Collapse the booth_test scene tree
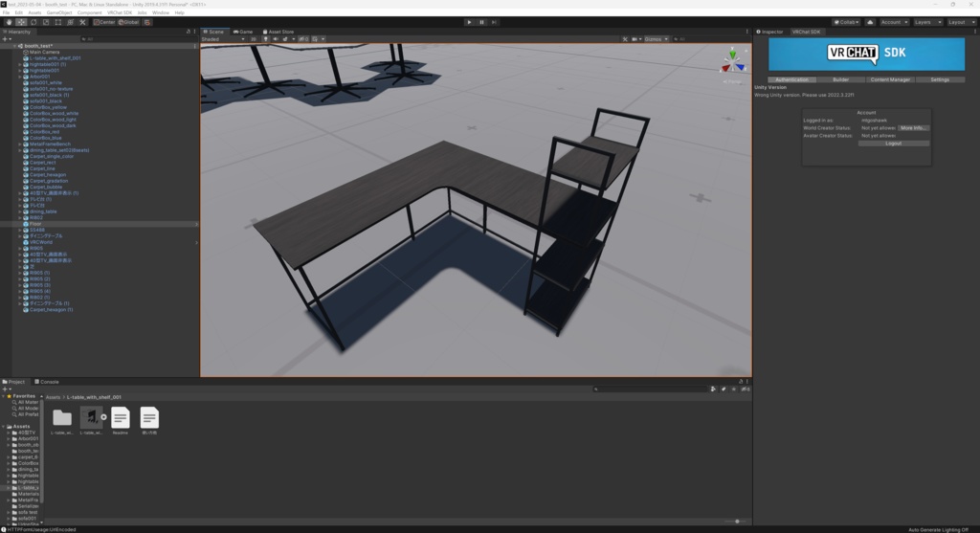This screenshot has width=980, height=533. coord(14,46)
